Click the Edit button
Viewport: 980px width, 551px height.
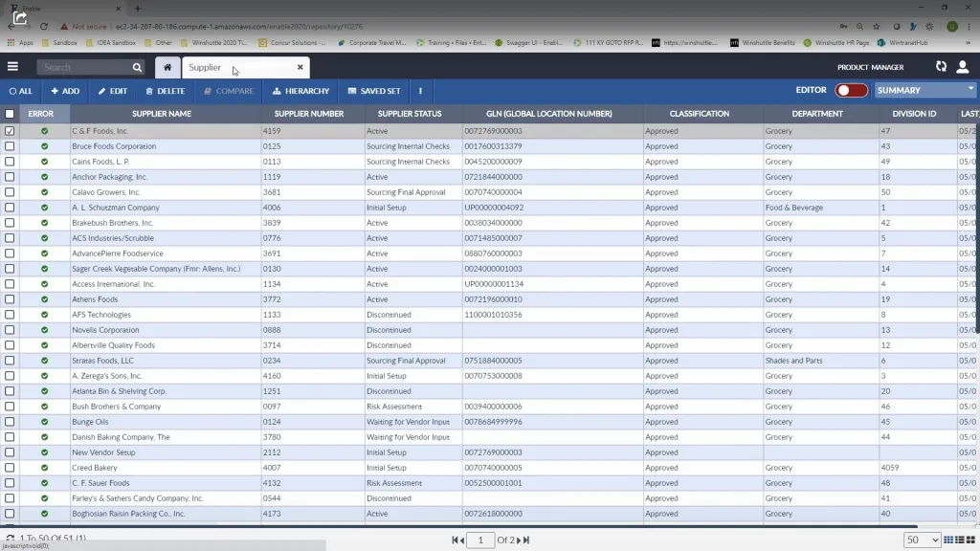click(113, 91)
